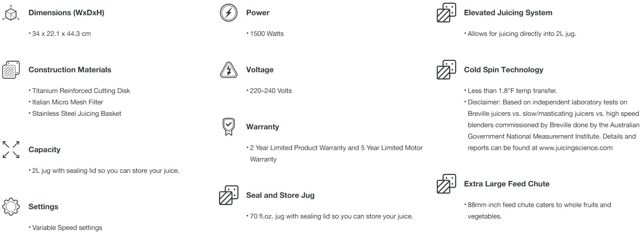Click the Seal and Store Jug icon
Viewport: 644px width, 235px height.
click(x=228, y=195)
